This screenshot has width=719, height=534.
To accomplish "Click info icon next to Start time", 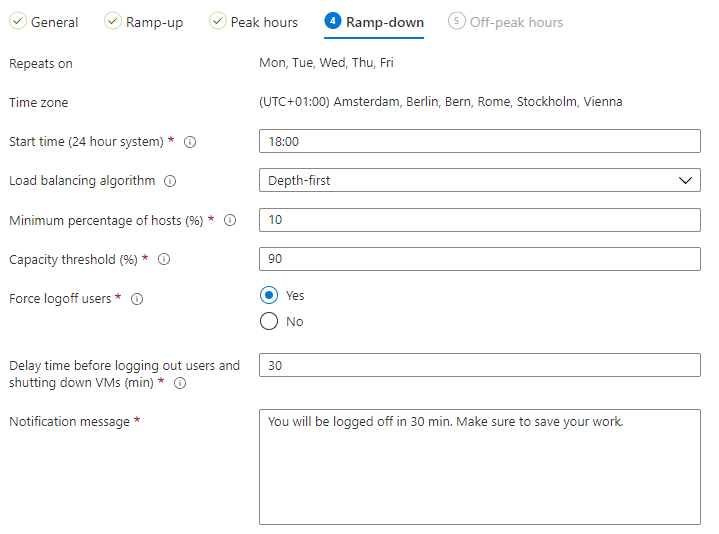I will pos(190,142).
